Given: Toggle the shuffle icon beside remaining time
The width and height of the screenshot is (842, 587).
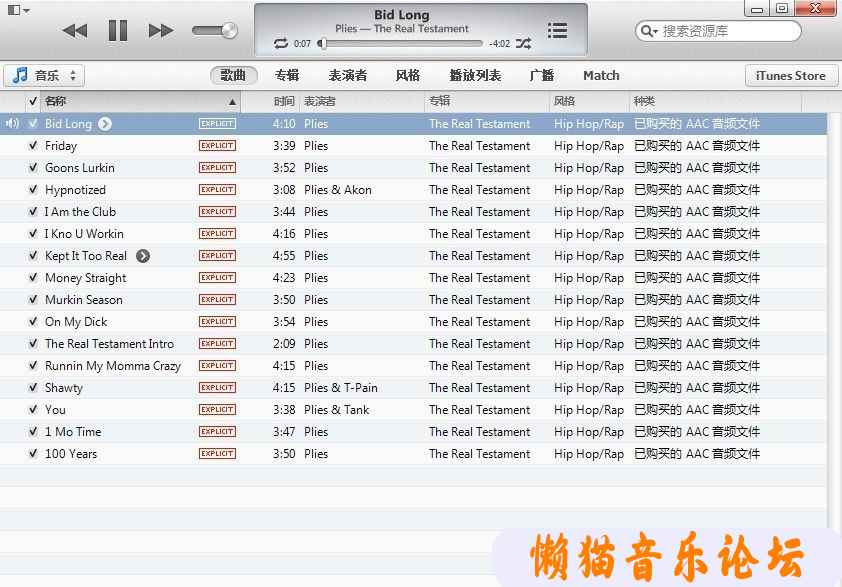Looking at the screenshot, I should [x=523, y=44].
